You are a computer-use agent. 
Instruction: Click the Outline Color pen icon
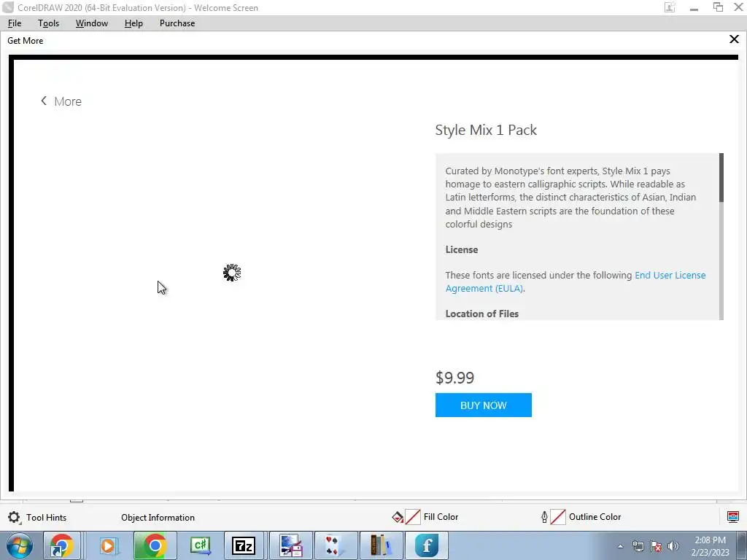point(544,517)
